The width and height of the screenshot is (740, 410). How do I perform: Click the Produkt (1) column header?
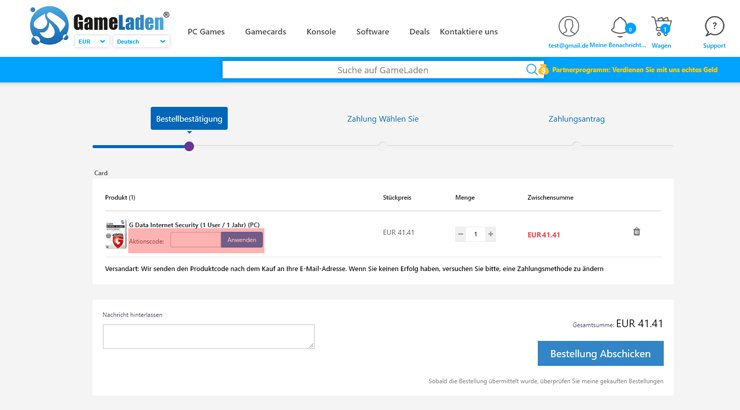point(120,198)
